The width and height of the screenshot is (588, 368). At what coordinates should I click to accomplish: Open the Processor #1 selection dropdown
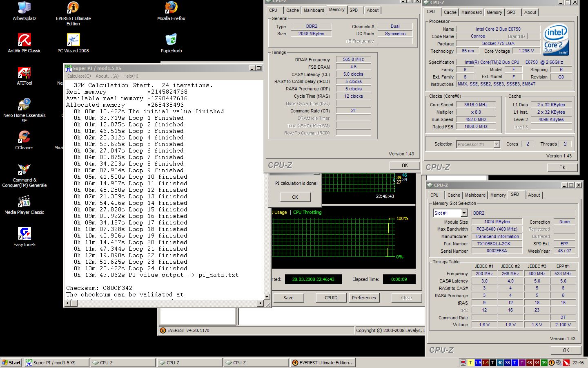tap(497, 144)
